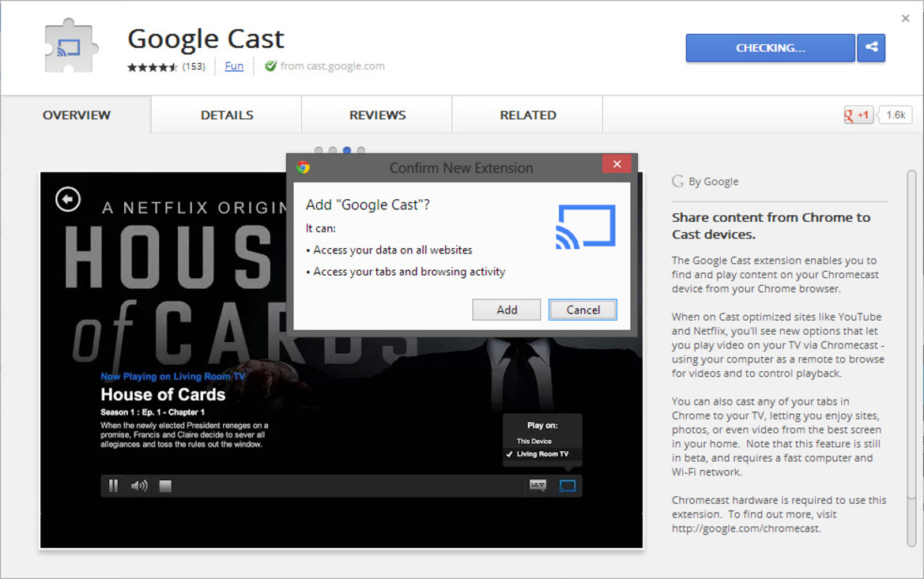Select the second carousel dot
Image resolution: width=924 pixels, height=579 pixels.
tap(333, 150)
